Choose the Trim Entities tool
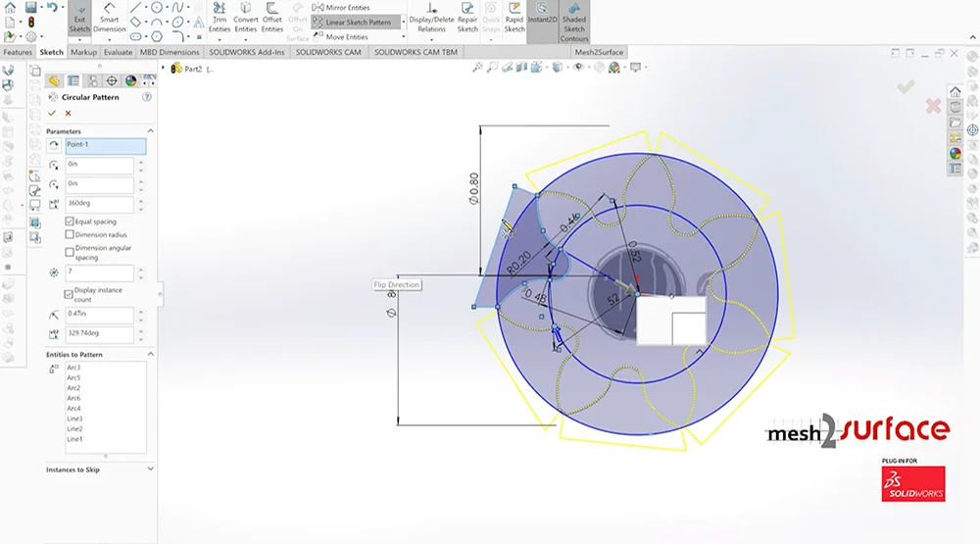This screenshot has height=544, width=980. [220, 19]
